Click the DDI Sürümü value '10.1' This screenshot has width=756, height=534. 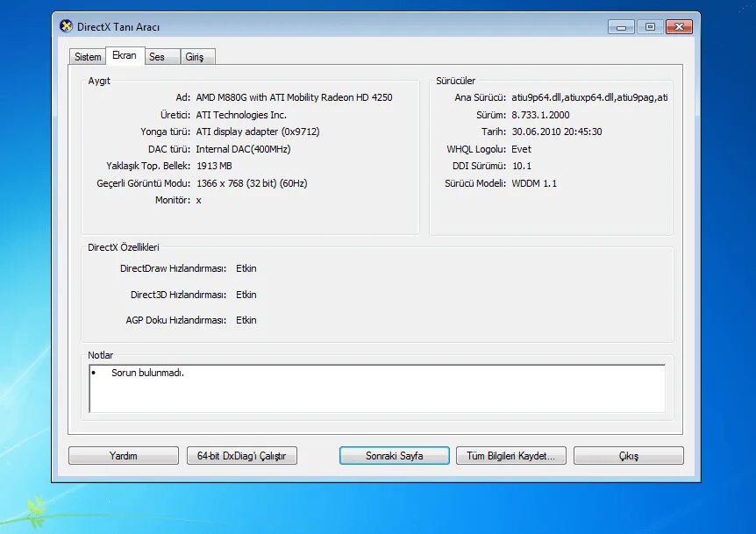coord(522,166)
